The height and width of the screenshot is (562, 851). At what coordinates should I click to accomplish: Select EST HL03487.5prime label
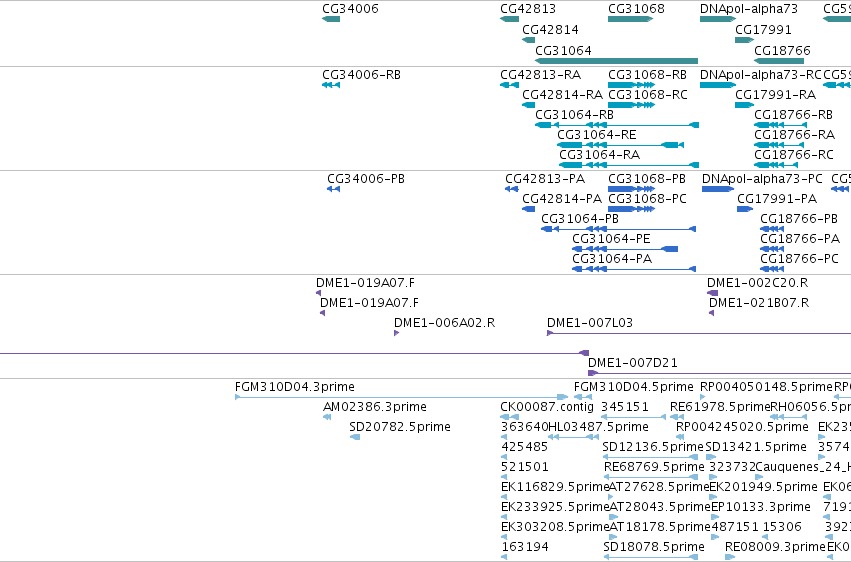tap(598, 427)
